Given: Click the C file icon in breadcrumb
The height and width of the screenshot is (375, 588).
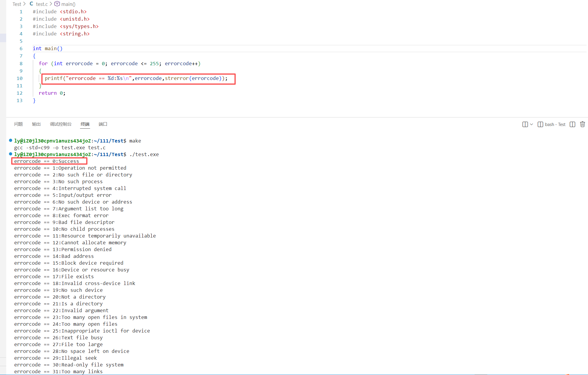Looking at the screenshot, I should (x=31, y=4).
